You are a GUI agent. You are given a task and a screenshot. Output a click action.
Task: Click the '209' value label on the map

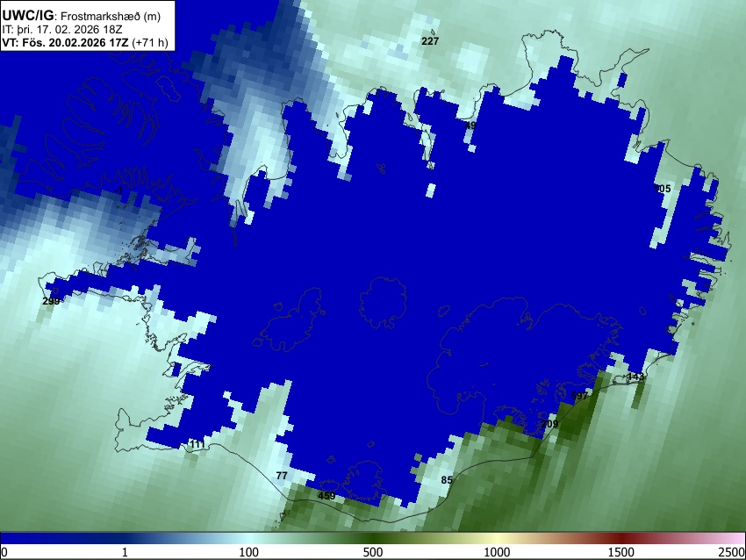click(549, 424)
